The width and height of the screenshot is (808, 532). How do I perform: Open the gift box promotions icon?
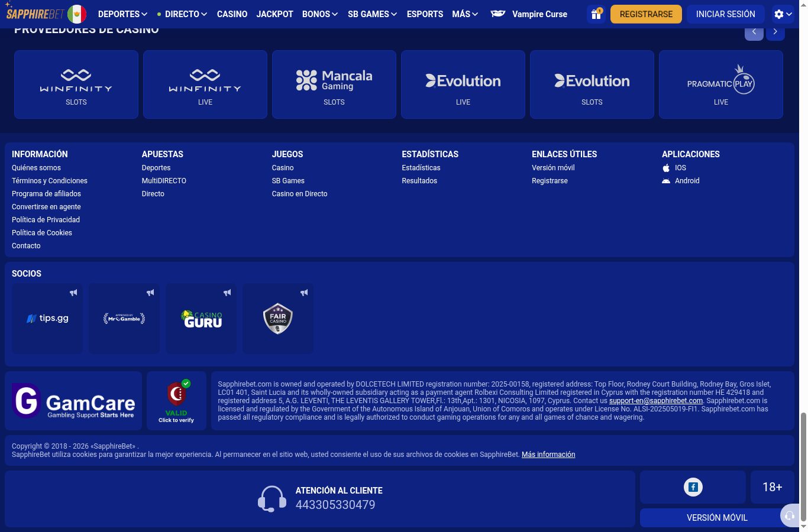(x=596, y=14)
